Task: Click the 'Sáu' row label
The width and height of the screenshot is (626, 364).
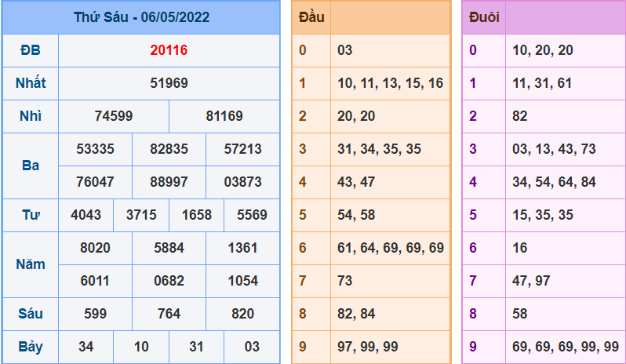Action: coord(31,314)
